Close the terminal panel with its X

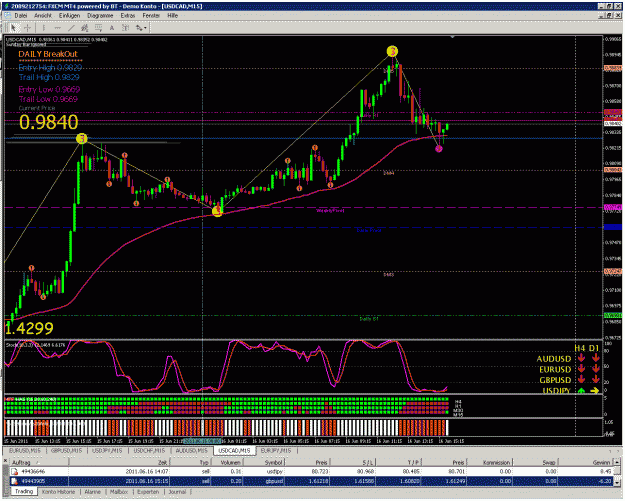click(x=6, y=461)
